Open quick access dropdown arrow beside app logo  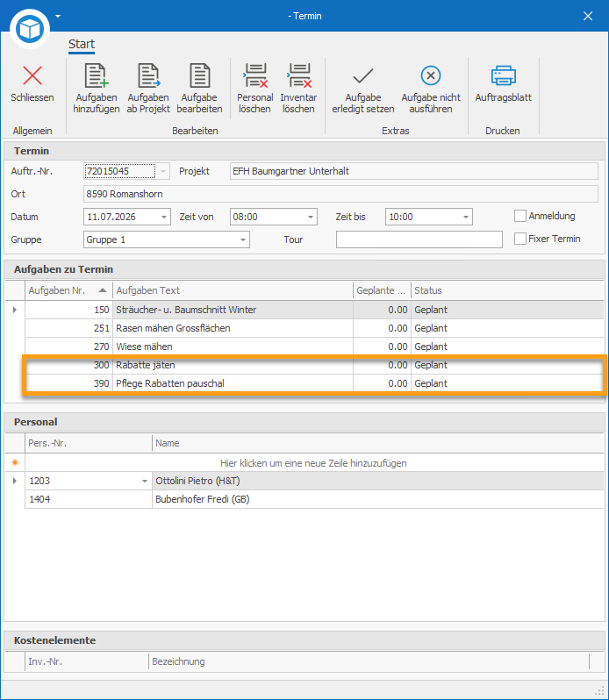(x=58, y=16)
